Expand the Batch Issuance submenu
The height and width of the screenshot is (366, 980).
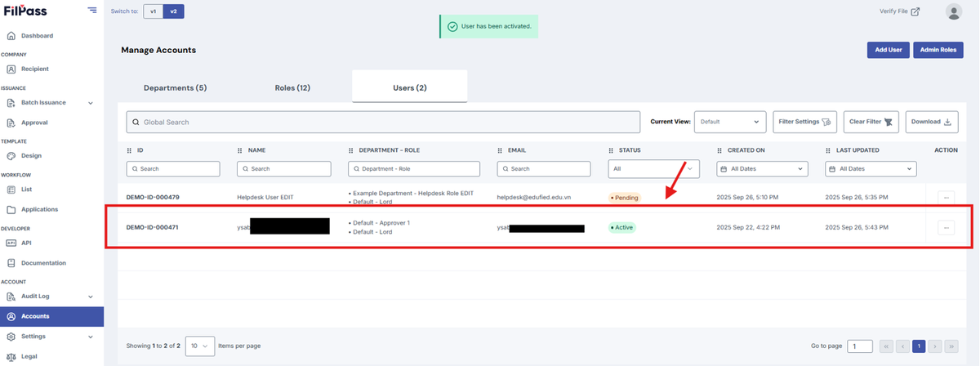point(90,103)
